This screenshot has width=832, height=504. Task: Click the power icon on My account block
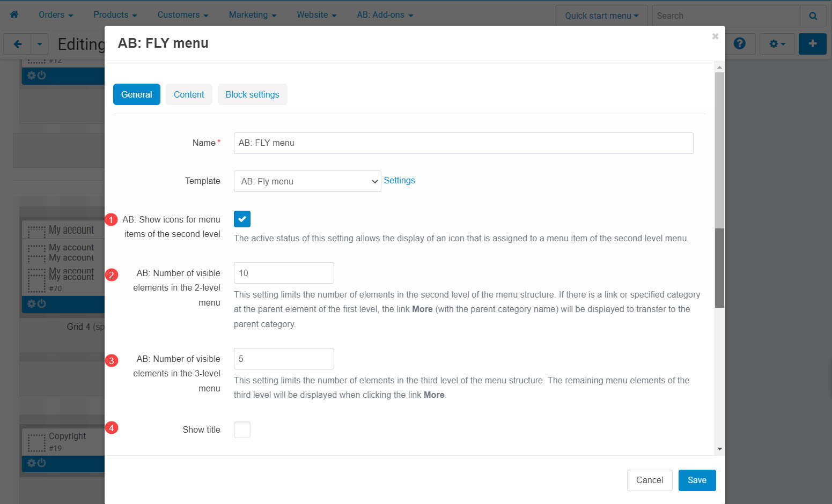coord(42,303)
